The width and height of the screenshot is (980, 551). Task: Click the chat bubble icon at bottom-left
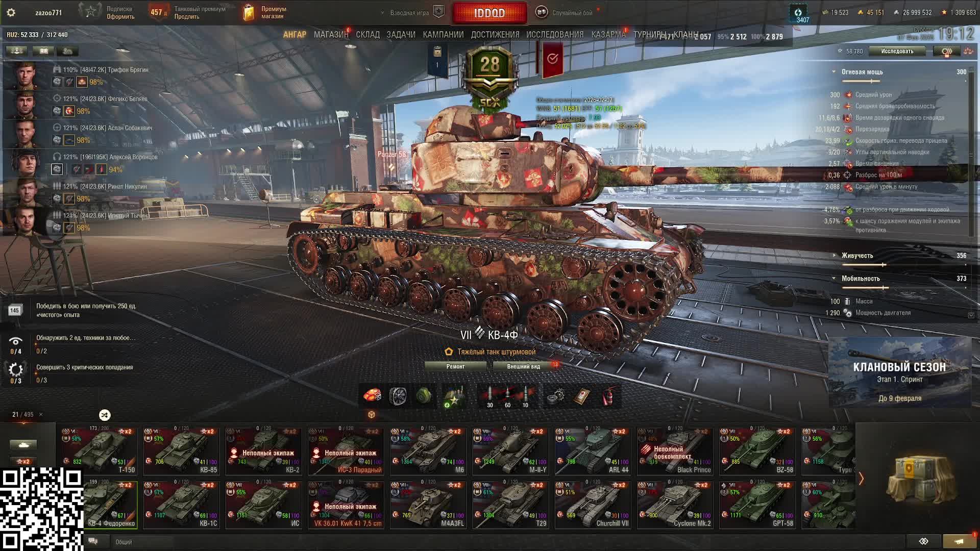93,541
